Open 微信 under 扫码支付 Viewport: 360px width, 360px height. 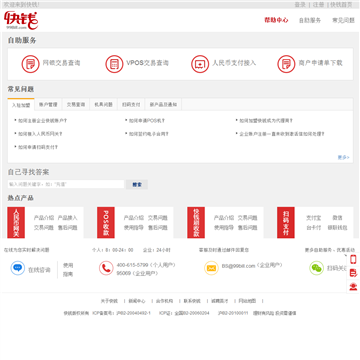tap(337, 218)
